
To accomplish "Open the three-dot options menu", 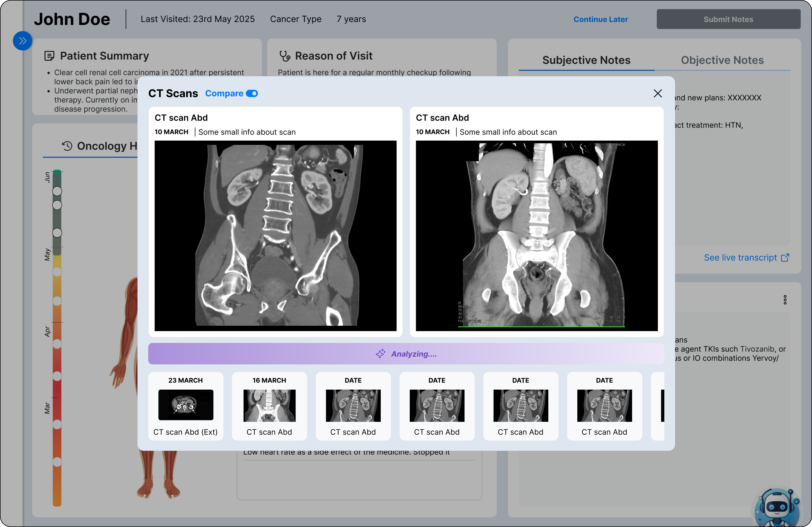I will click(785, 300).
